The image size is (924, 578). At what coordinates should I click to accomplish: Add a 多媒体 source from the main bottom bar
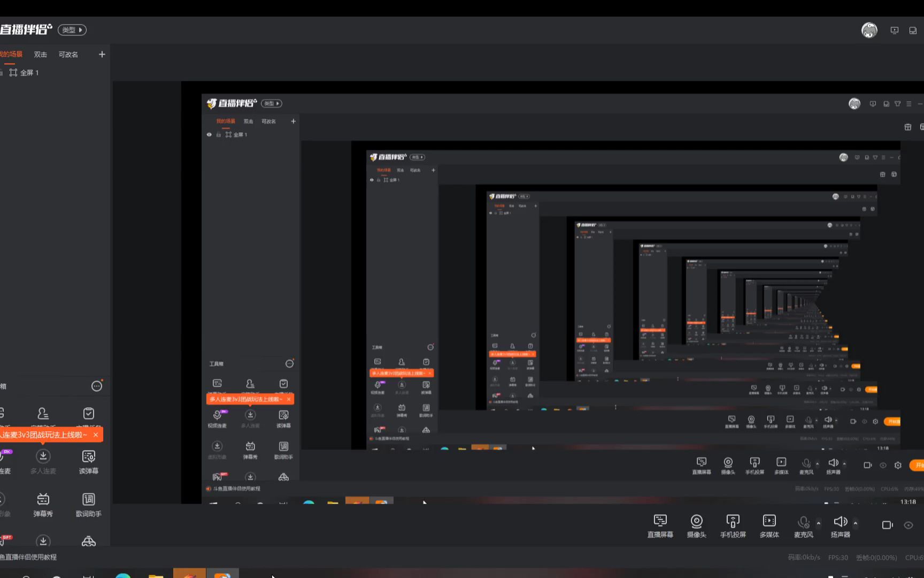tap(769, 526)
